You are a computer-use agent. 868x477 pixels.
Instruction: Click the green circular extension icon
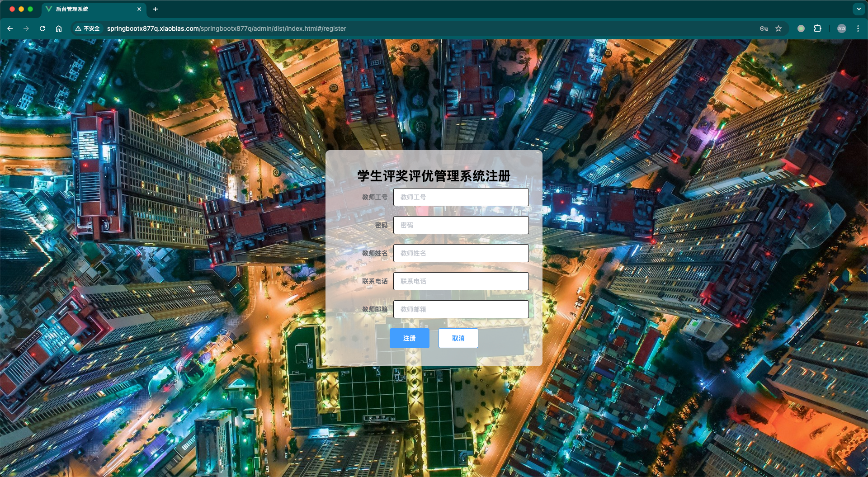pyautogui.click(x=801, y=28)
